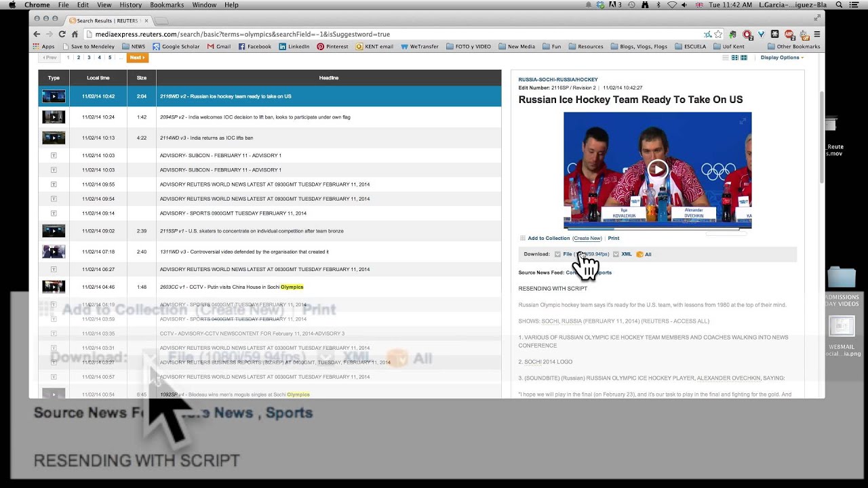The image size is (868, 488).
Task: Click the Chrome forward arrow
Action: (x=49, y=34)
